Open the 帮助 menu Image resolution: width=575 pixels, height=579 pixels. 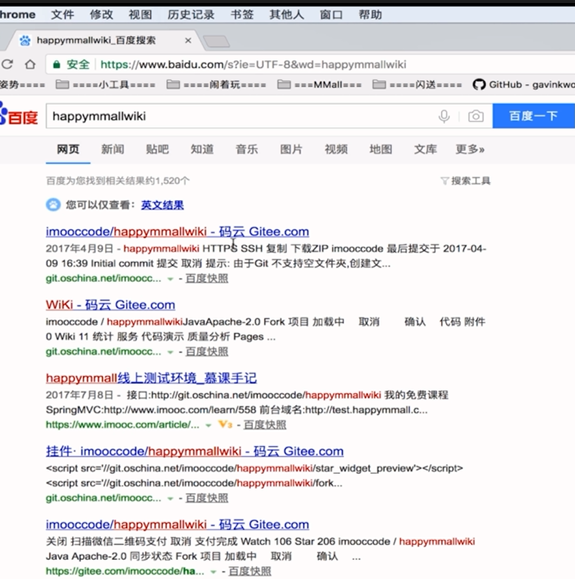[370, 15]
